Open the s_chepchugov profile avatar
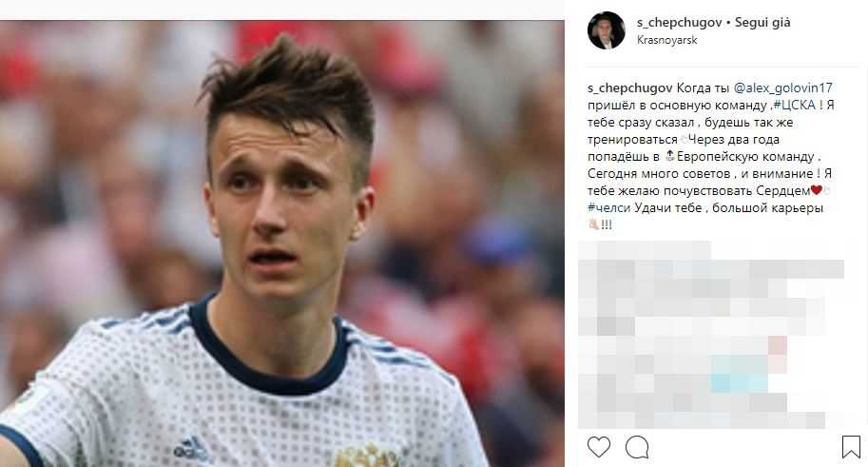868x467 pixels. (607, 30)
